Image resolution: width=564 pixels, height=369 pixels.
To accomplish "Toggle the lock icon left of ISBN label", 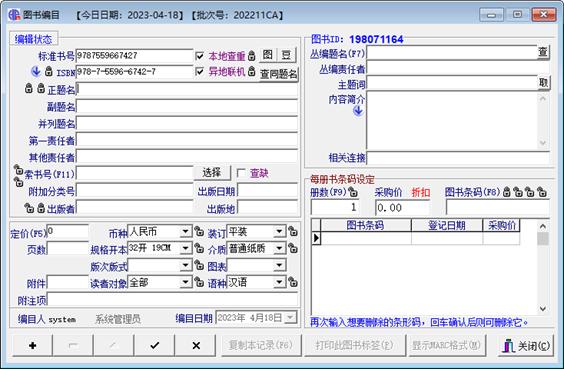I will tap(49, 71).
